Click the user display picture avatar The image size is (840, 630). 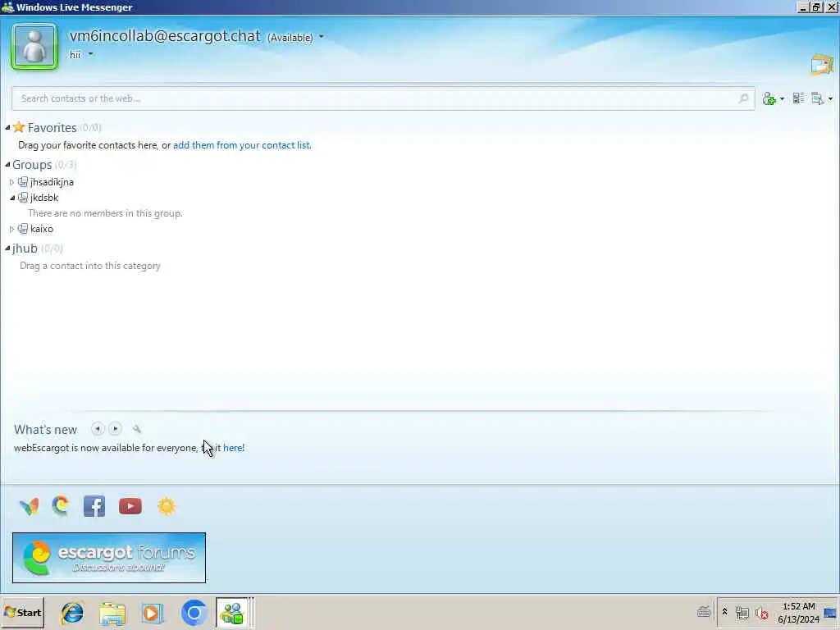pos(34,47)
